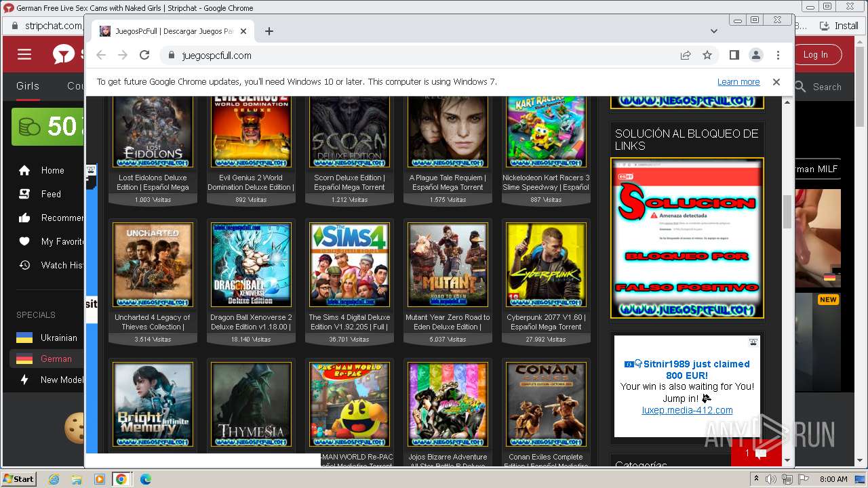The image size is (868, 488).
Task: Open File Explorer from taskbar
Action: 77,479
